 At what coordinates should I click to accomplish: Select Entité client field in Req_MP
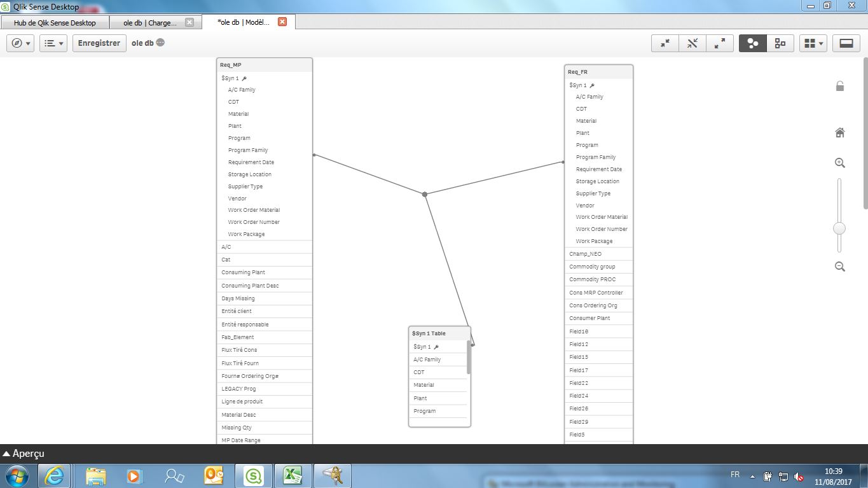pyautogui.click(x=265, y=311)
